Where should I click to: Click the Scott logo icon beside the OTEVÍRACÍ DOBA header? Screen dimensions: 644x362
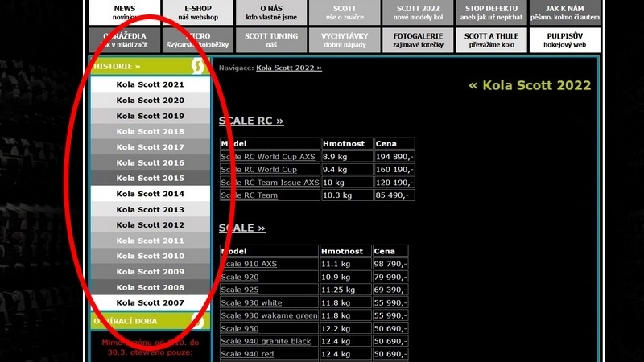[x=198, y=322]
